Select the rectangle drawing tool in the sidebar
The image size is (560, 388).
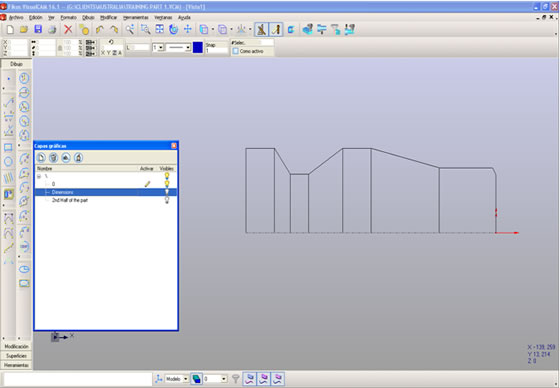(8, 147)
